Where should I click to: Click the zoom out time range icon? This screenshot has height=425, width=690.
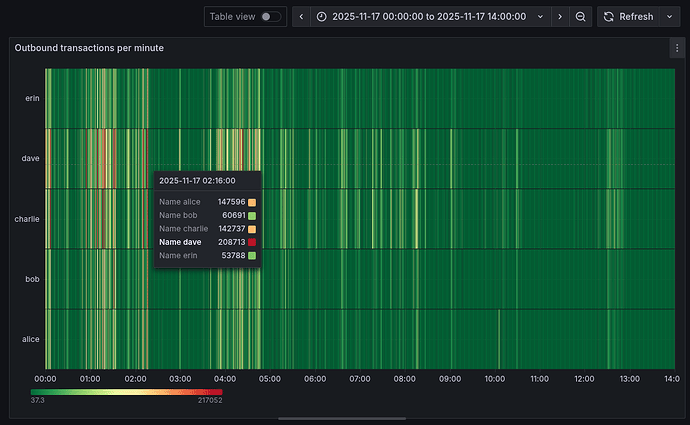click(581, 17)
